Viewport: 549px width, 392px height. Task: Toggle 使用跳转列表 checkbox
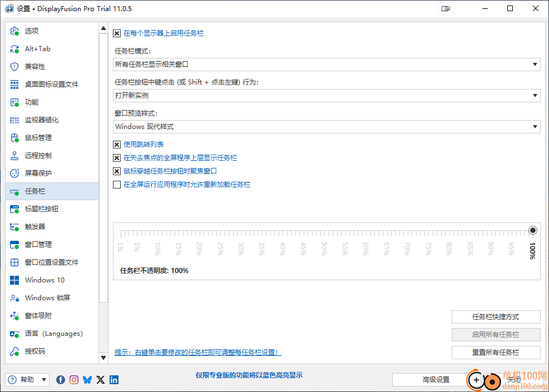tap(117, 145)
